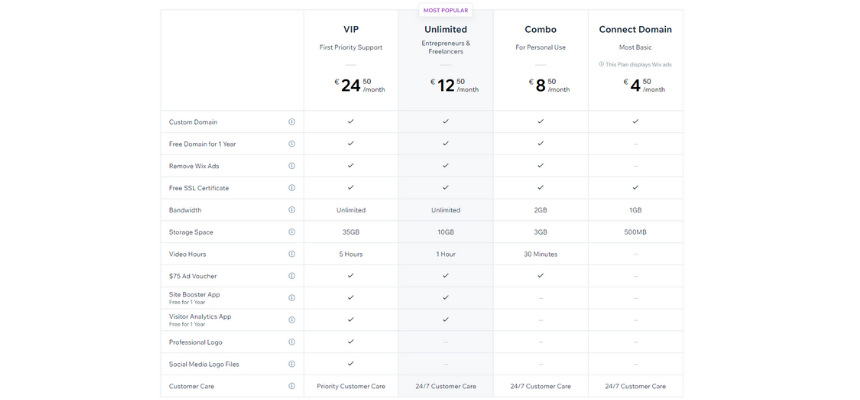Click the '$75 Ad Voucher' row label
Screen dimensions: 860x400
click(x=193, y=276)
